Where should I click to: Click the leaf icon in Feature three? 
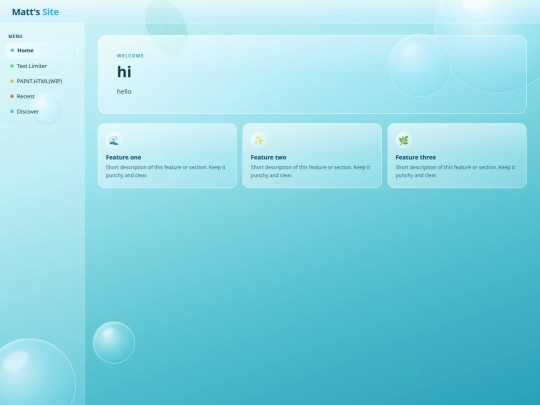point(404,140)
